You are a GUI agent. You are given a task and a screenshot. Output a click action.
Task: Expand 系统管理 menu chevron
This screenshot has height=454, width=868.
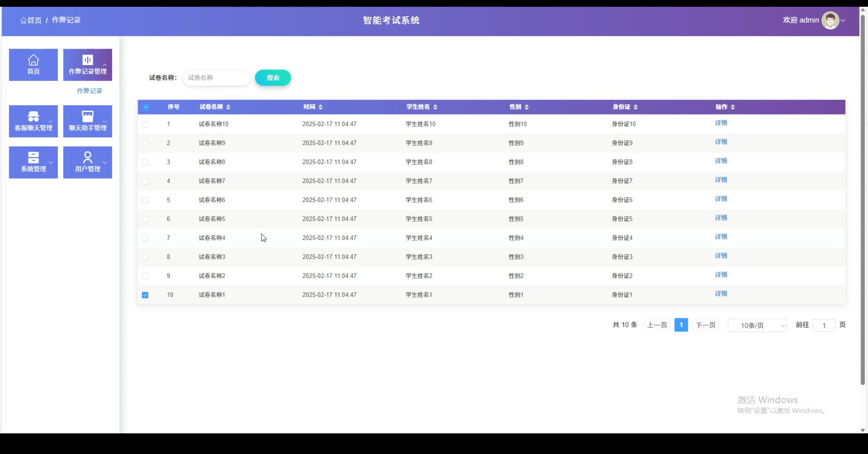pyautogui.click(x=51, y=163)
